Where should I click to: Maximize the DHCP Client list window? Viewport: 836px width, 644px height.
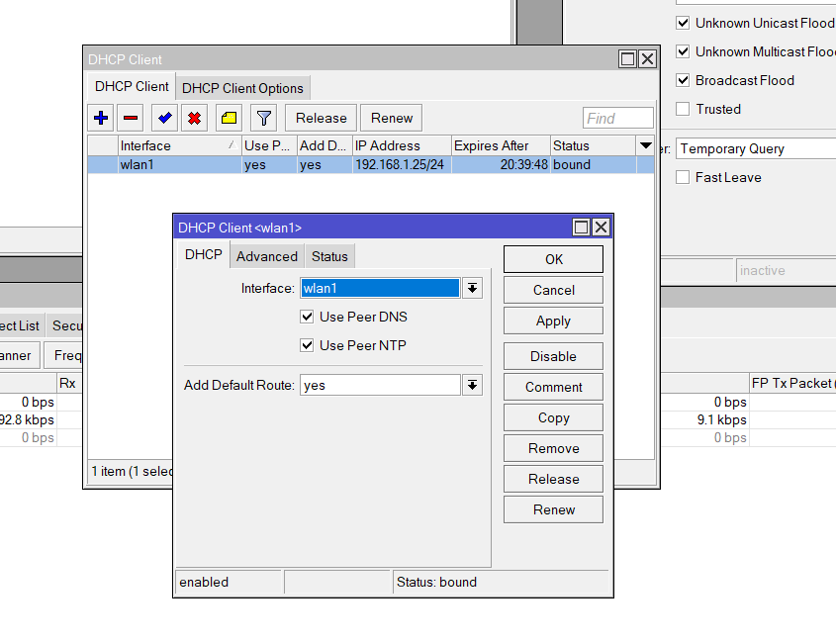pos(627,58)
